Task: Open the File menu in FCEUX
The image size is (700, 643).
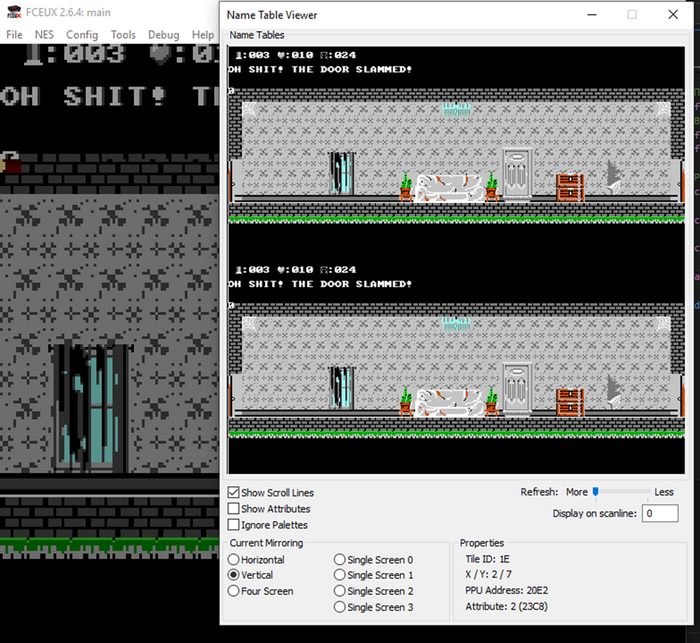Action: click(x=14, y=34)
